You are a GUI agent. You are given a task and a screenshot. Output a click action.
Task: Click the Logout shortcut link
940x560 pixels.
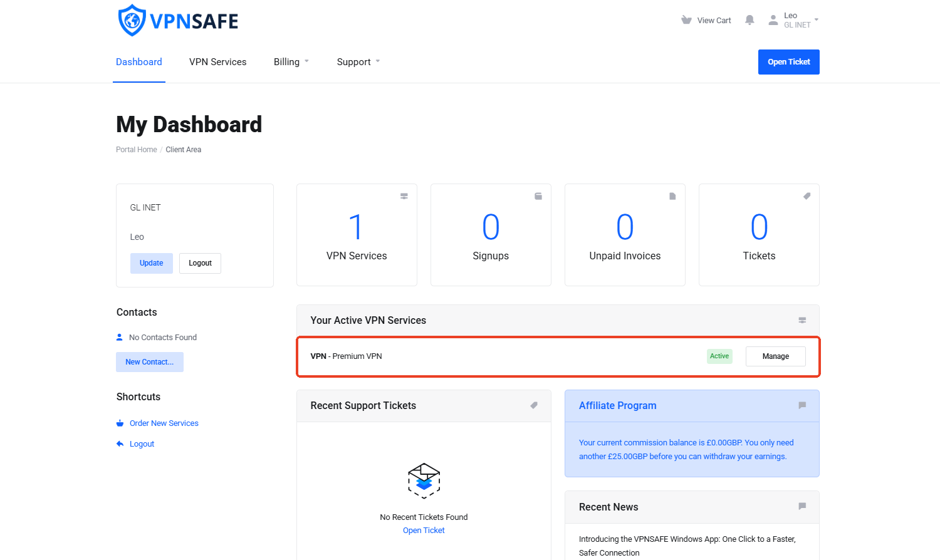(x=142, y=444)
